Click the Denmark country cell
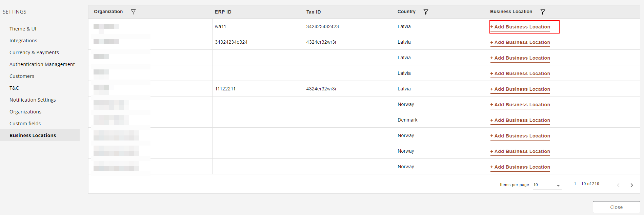Screen dimensions: 644x215 click(407, 120)
